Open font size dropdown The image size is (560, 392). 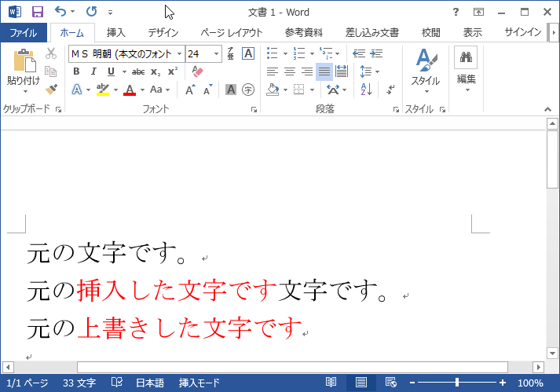click(x=216, y=53)
